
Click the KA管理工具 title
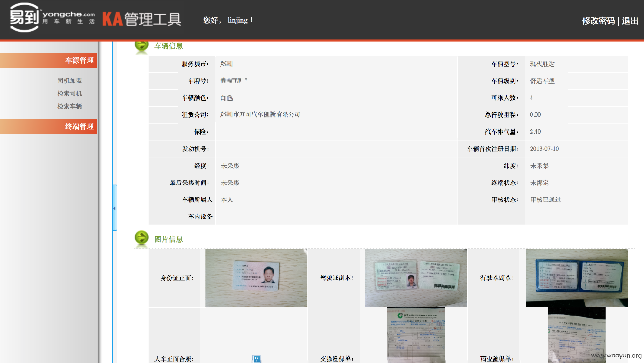coord(142,19)
